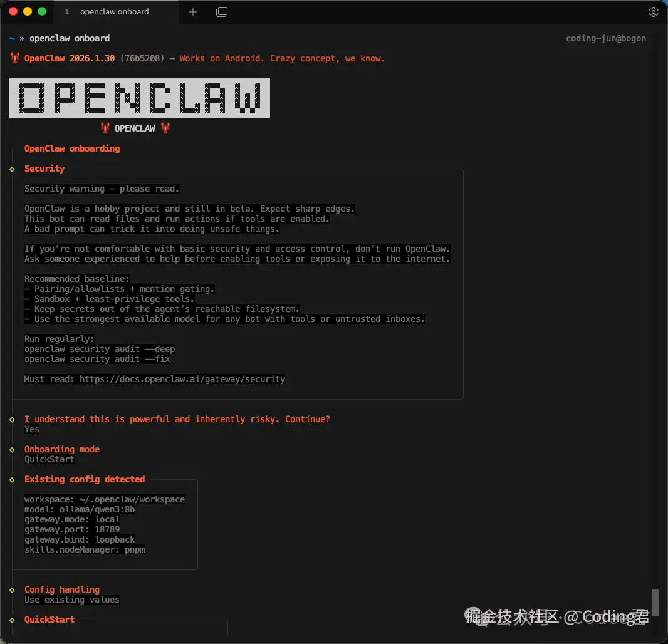Image resolution: width=668 pixels, height=644 pixels.
Task: Click the diamond marker beside Onboarding mode
Action: [x=12, y=450]
